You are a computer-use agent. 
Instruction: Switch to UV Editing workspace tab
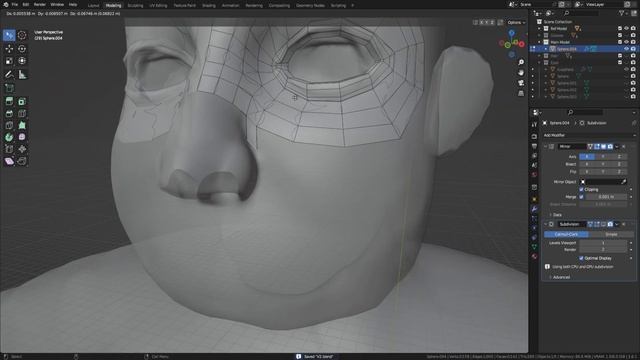[x=158, y=6]
